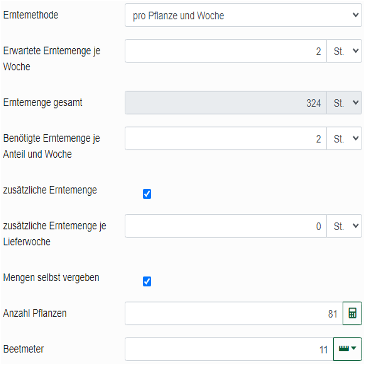This screenshot has height=365, width=365.
Task: Click the zusätzliche Erntemenge label text
Action: coord(50,190)
